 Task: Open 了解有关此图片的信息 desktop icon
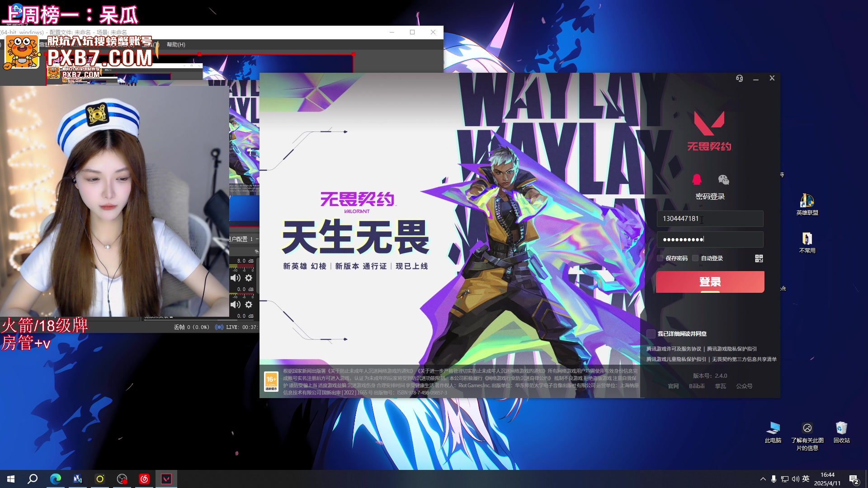(807, 436)
